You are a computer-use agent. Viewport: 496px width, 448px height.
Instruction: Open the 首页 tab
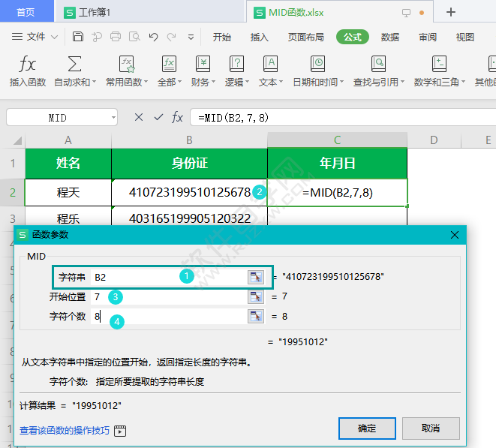tap(26, 12)
